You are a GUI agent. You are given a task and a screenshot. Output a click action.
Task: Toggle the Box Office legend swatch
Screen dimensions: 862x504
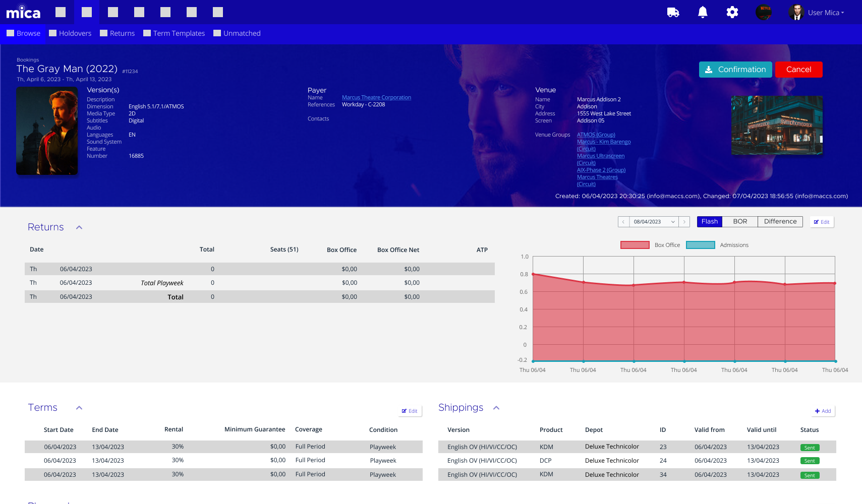pyautogui.click(x=635, y=245)
